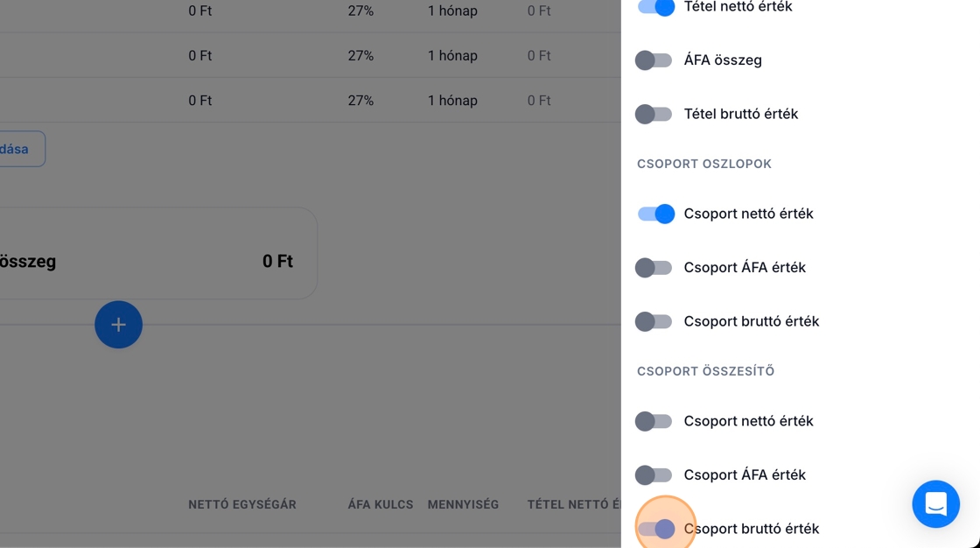Viewport: 980px width, 548px height.
Task: Switch Csoport bruttó érték under Csoport összesítő
Action: point(655,529)
